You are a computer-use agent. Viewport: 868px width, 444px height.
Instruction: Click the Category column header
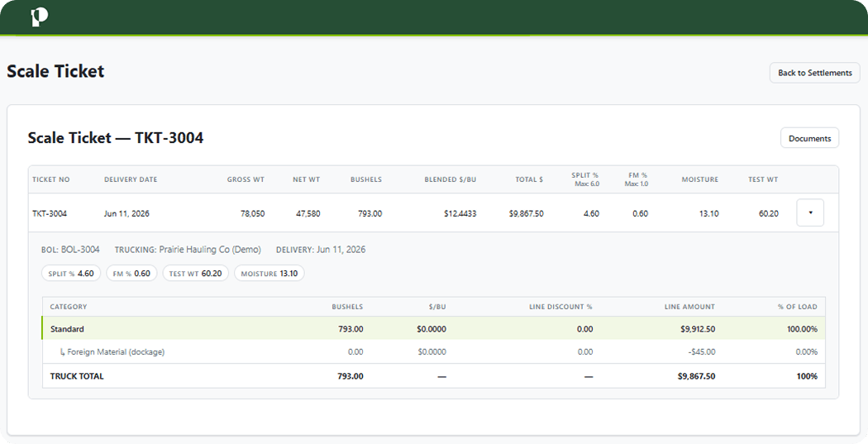(68, 307)
